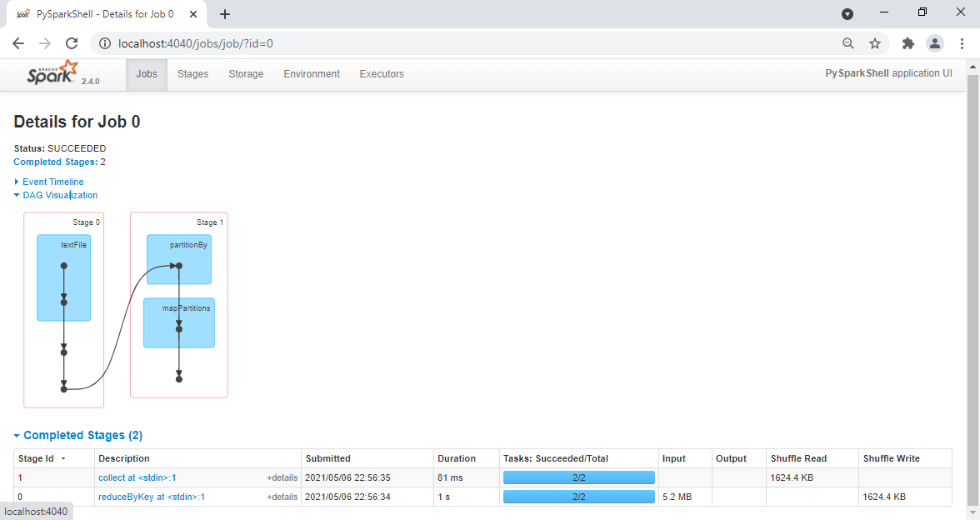Click the Apache Spark logo

pyautogui.click(x=52, y=73)
